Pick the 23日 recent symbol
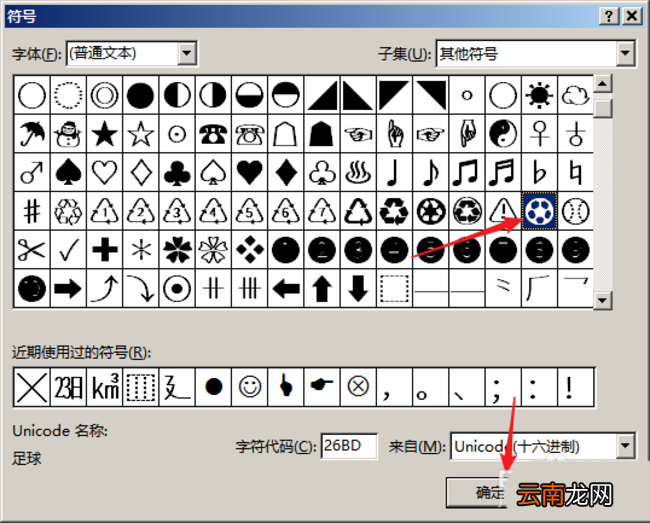The height and width of the screenshot is (523, 650). pos(68,387)
